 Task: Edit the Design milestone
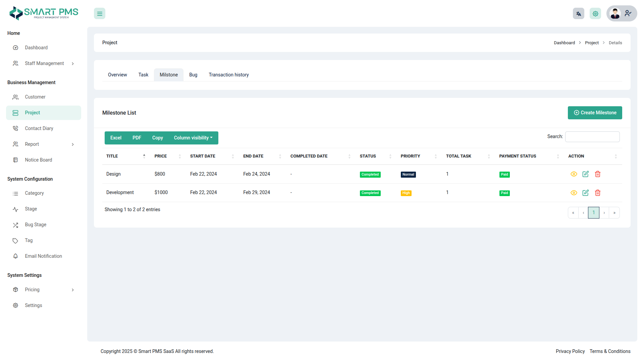(x=586, y=174)
